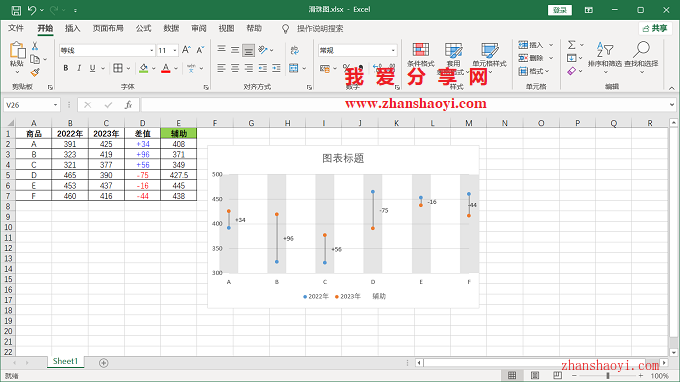Align text to the bottom
680x382 pixels.
coord(248,50)
